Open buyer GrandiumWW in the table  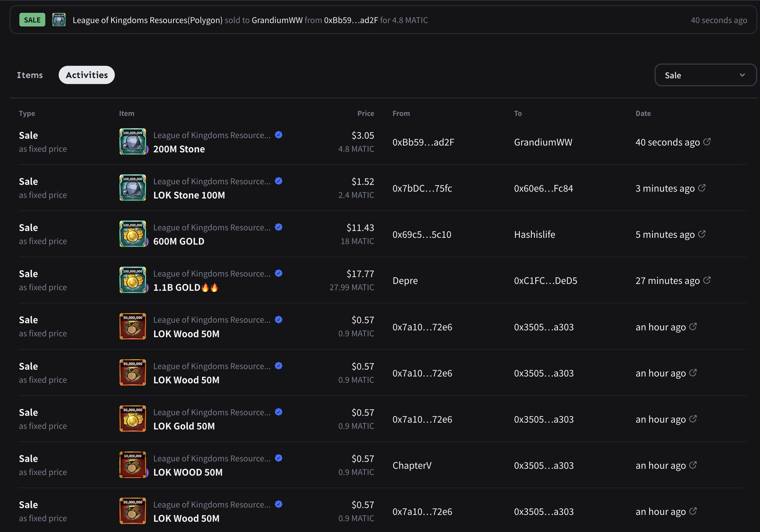[543, 142]
